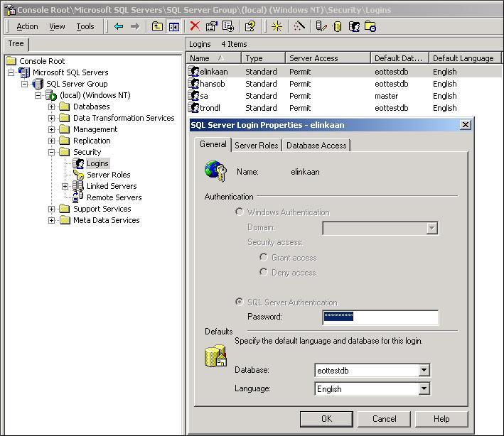Click OK in Login Properties dialog

pos(326,419)
